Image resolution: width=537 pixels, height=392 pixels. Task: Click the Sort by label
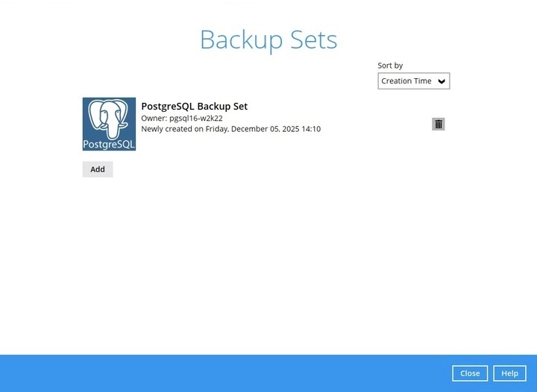pyautogui.click(x=390, y=66)
